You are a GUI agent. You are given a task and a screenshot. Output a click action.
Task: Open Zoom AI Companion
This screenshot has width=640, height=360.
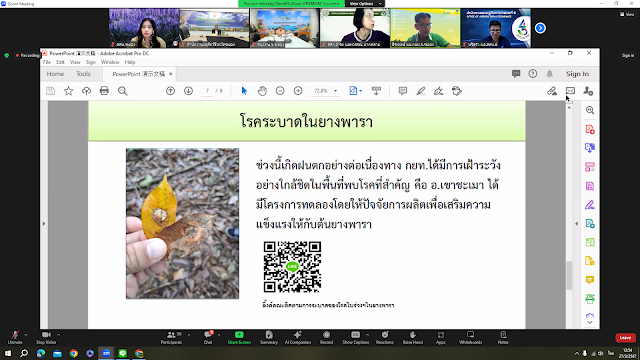click(x=298, y=337)
